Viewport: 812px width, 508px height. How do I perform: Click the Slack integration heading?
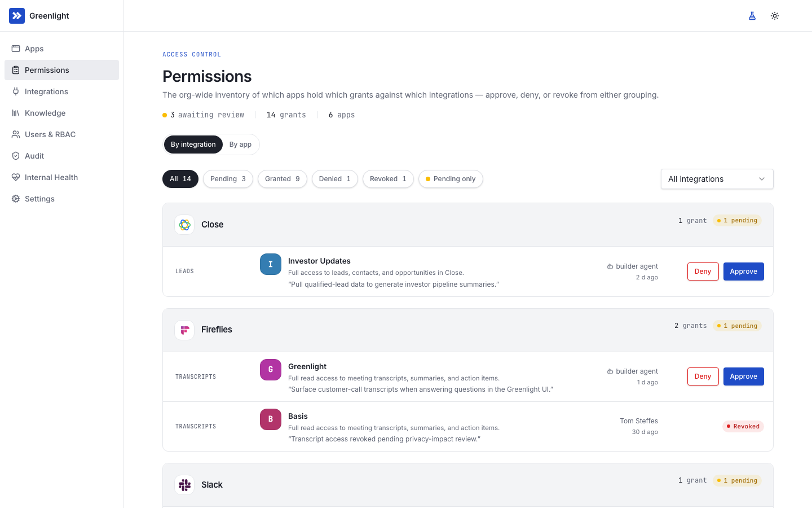tap(212, 485)
